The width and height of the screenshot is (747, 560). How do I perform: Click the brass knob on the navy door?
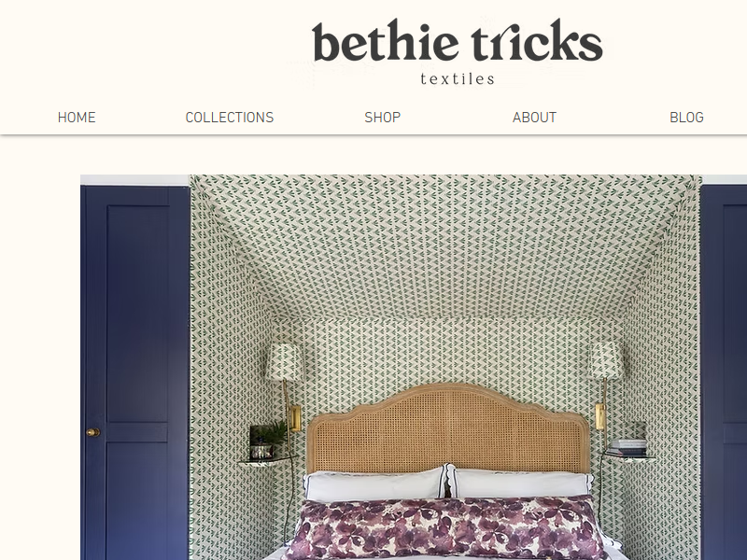(x=92, y=432)
